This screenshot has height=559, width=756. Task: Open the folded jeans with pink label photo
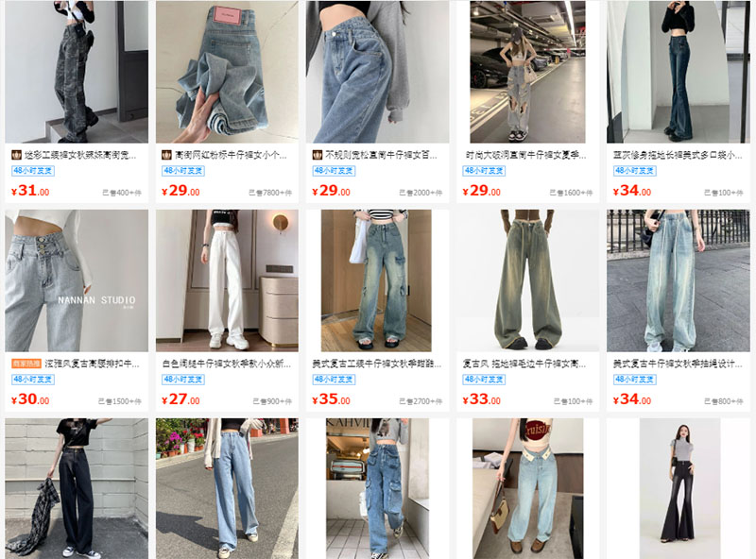(227, 72)
